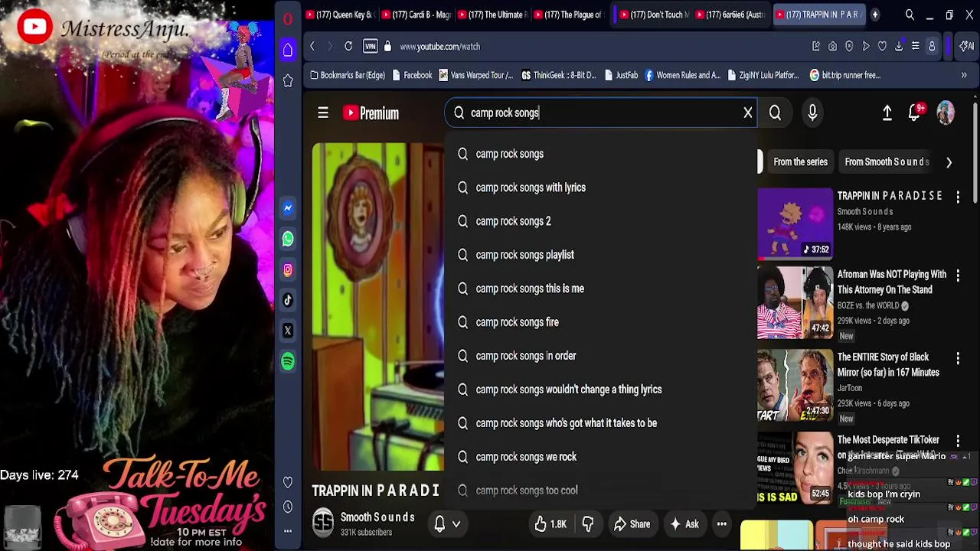The width and height of the screenshot is (980, 551).
Task: Open Facebook bookmark
Action: 412,75
